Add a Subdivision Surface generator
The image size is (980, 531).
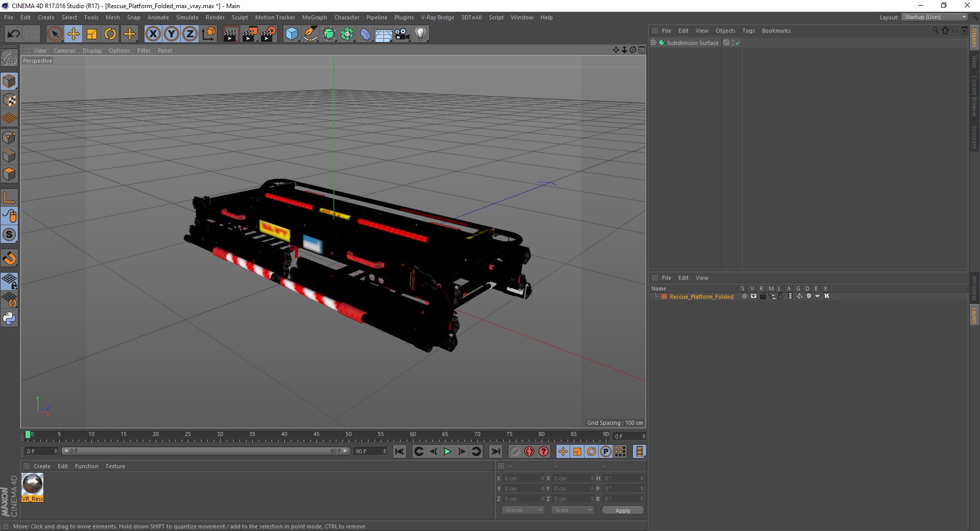point(329,34)
